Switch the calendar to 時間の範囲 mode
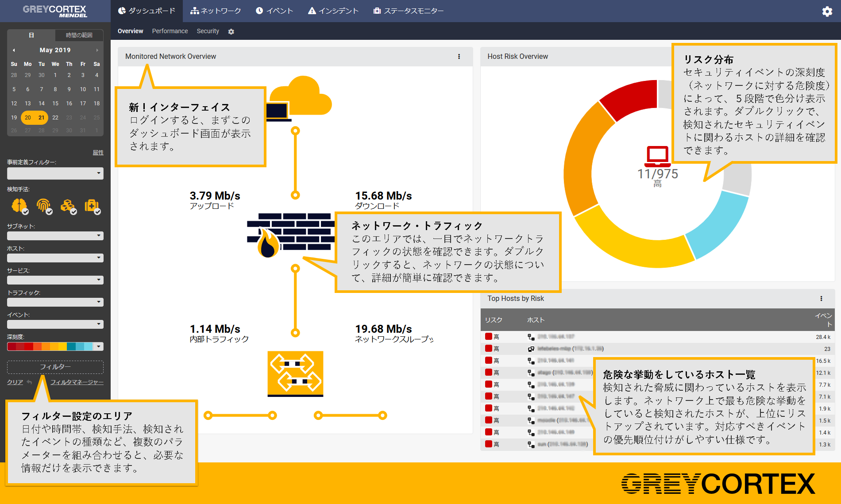This screenshot has height=504, width=841. pos(79,35)
